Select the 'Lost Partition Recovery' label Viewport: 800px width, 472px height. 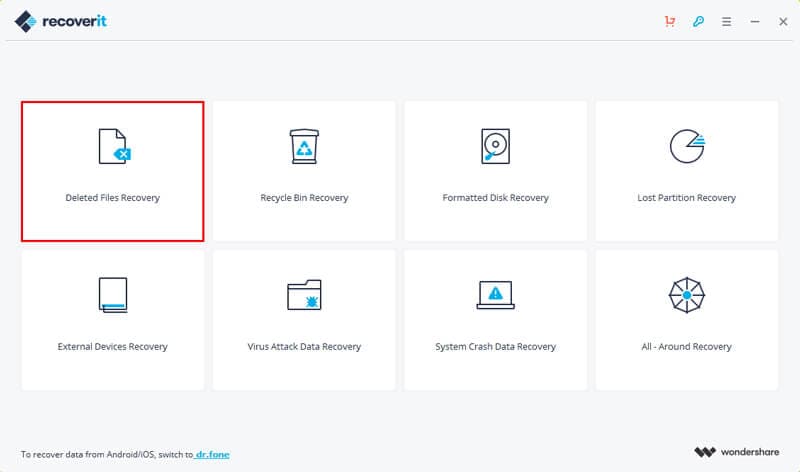pos(687,197)
